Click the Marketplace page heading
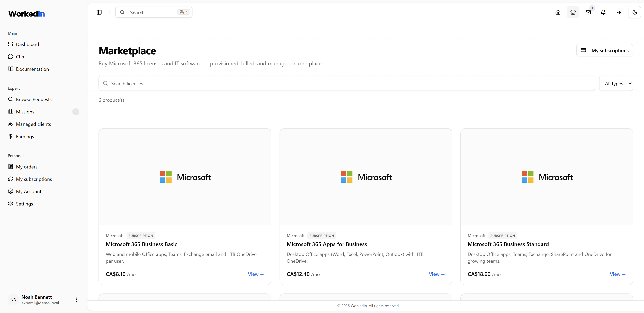The image size is (644, 313). point(127,51)
